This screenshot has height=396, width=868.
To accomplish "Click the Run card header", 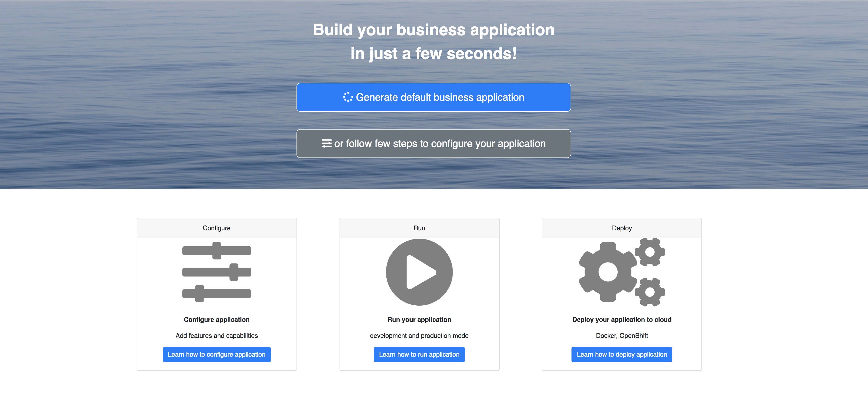I will tap(419, 228).
